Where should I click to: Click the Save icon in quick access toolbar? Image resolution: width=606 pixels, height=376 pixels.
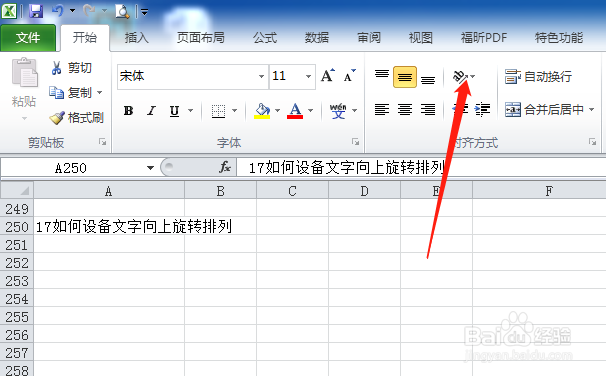coord(36,10)
